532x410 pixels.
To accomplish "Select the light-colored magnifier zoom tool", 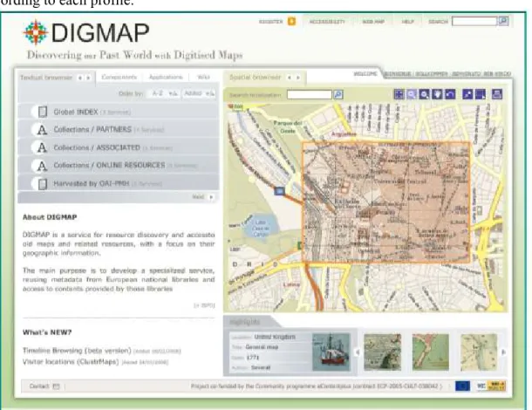I will point(412,94).
